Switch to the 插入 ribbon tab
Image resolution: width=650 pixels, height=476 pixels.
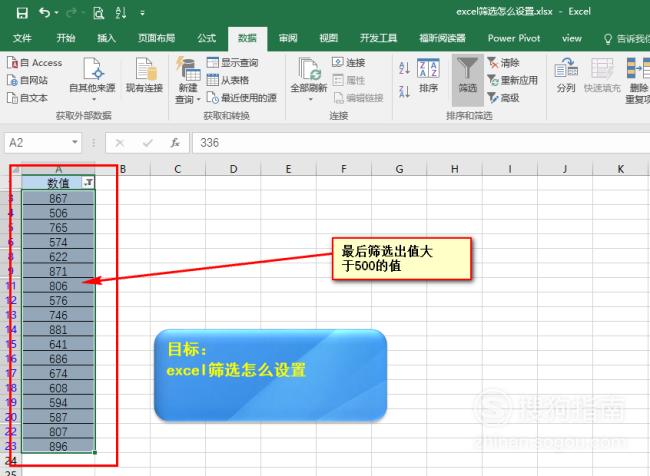[x=106, y=38]
